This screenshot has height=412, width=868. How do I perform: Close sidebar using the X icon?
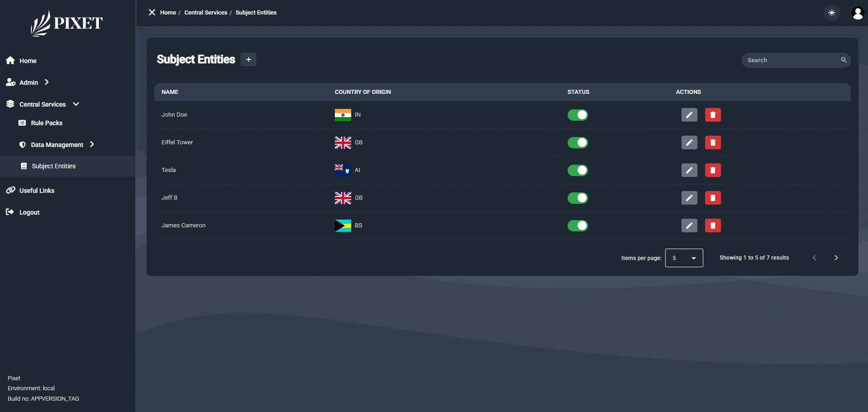point(152,12)
